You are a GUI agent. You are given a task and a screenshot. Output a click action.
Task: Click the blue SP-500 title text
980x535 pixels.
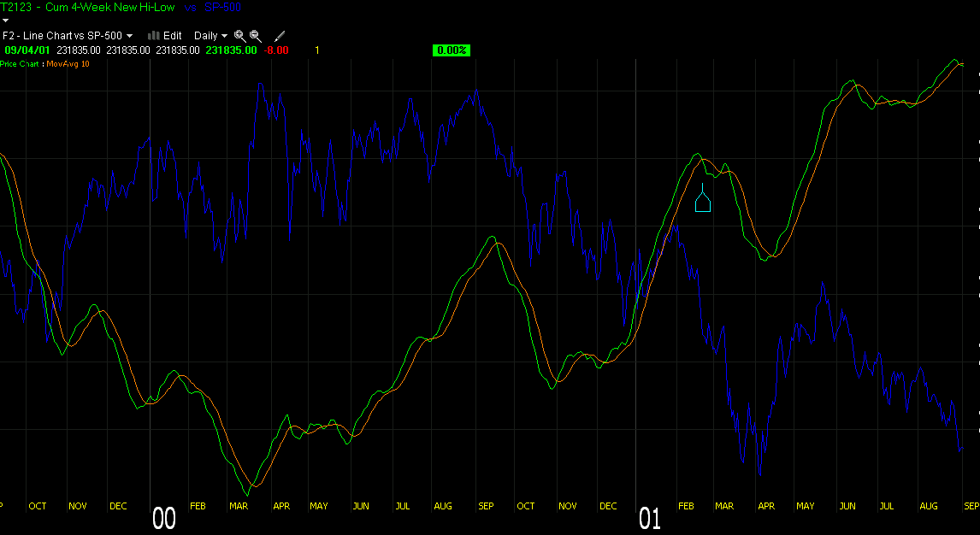pyautogui.click(x=222, y=8)
